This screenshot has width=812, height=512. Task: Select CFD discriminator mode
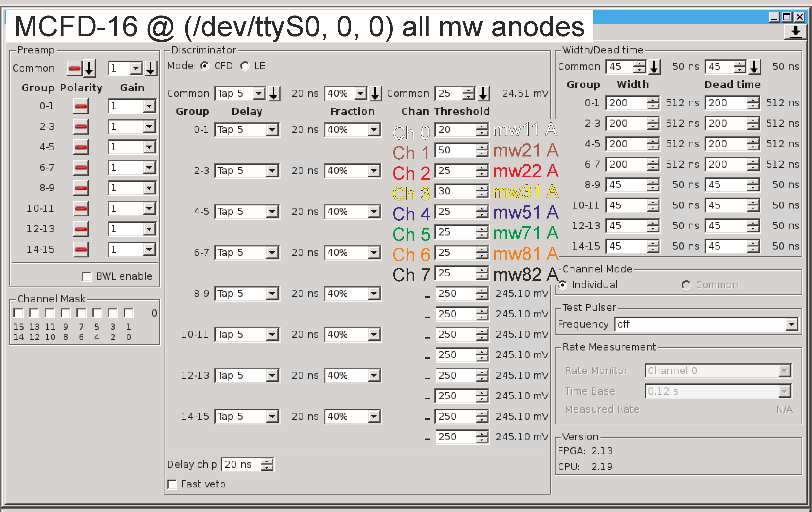[205, 66]
